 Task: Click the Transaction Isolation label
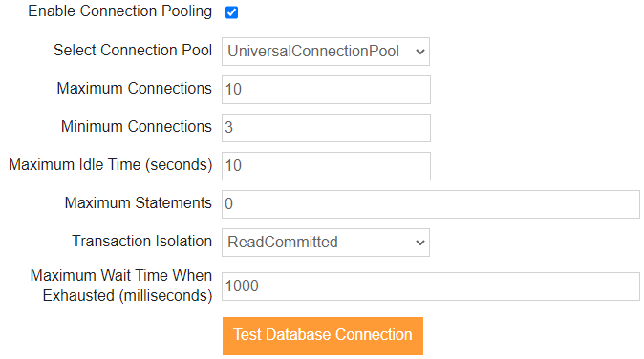142,241
